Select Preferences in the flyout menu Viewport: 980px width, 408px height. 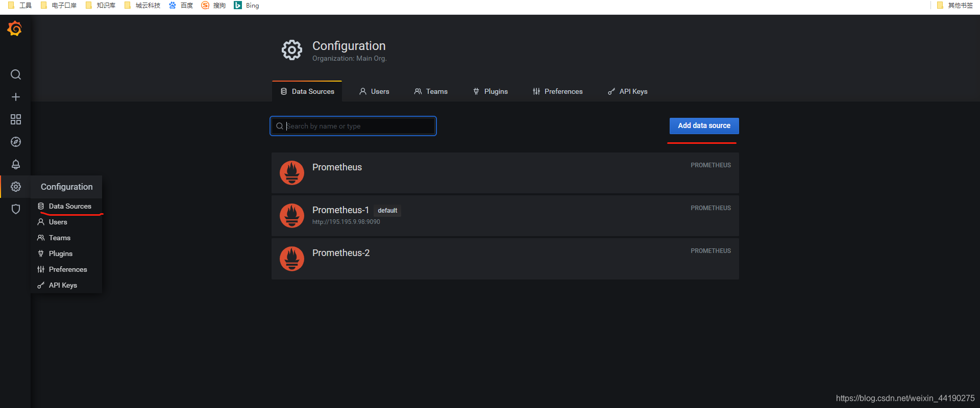(x=67, y=269)
